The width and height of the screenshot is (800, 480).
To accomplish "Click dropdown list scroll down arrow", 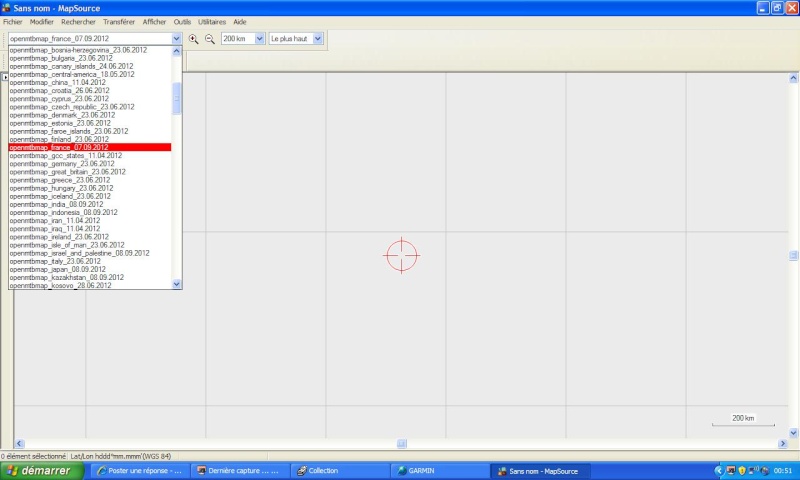I will pyautogui.click(x=177, y=284).
